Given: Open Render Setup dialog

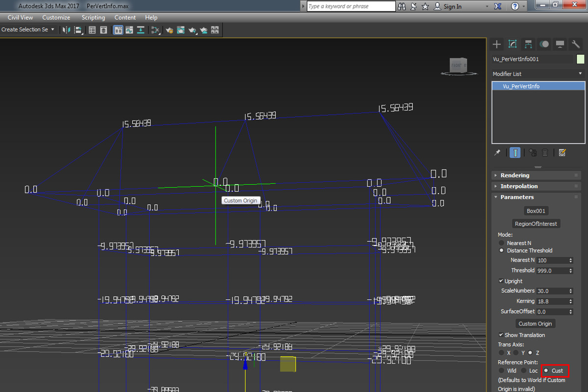Looking at the screenshot, I should click(170, 30).
